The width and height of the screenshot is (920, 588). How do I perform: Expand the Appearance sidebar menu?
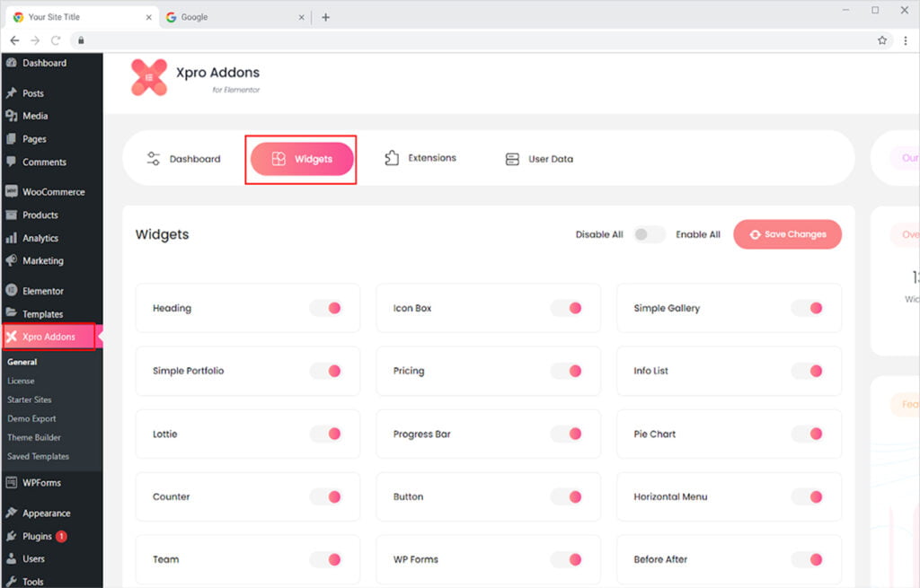(46, 513)
